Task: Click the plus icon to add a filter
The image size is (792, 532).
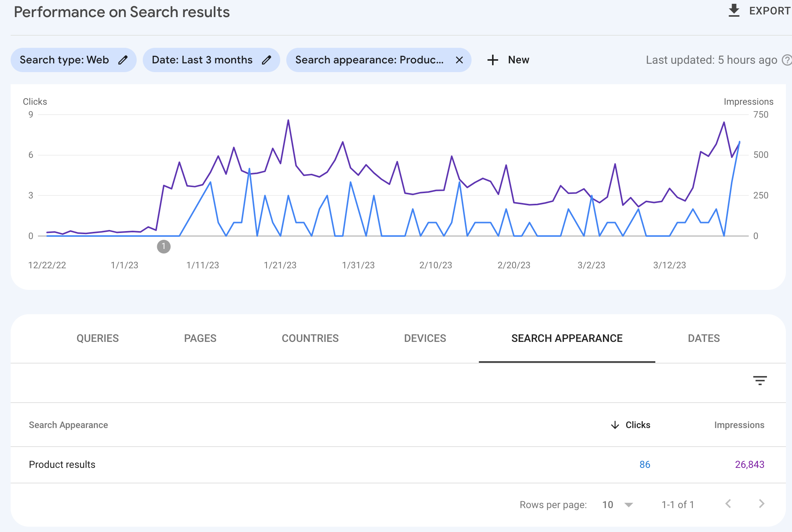Action: [x=492, y=60]
